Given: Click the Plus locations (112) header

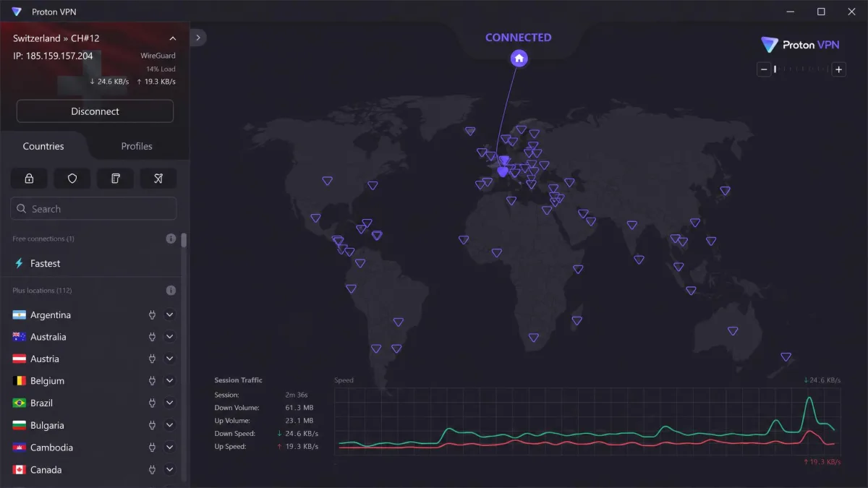Looking at the screenshot, I should (x=42, y=291).
